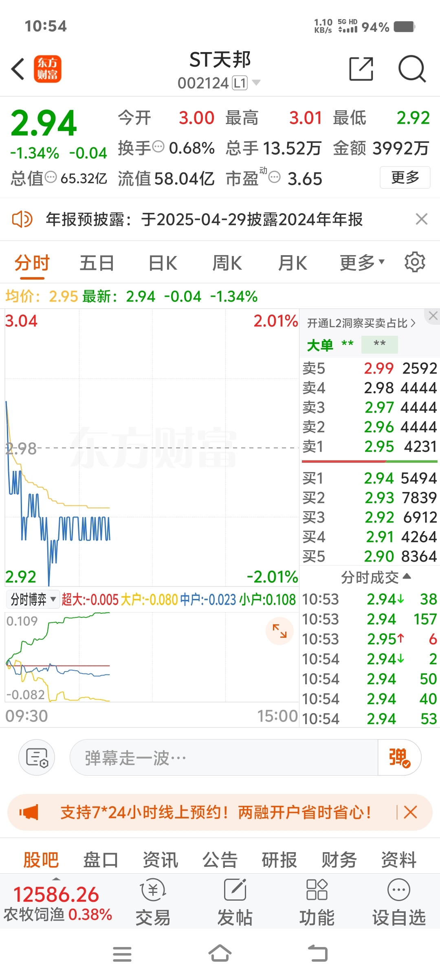Expand the stock code dropdown arrow
This screenshot has width=440, height=980.
click(256, 83)
